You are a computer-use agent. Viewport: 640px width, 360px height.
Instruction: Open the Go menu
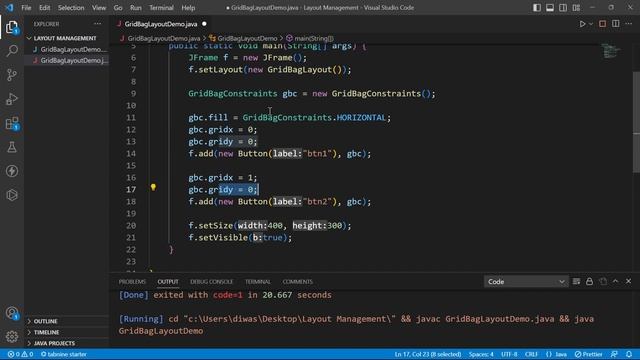pyautogui.click(x=118, y=8)
